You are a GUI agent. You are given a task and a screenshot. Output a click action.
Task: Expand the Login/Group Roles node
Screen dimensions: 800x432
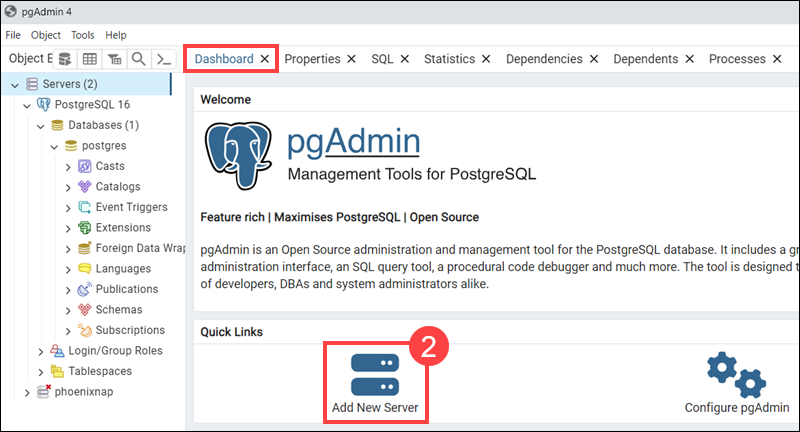pyautogui.click(x=41, y=351)
